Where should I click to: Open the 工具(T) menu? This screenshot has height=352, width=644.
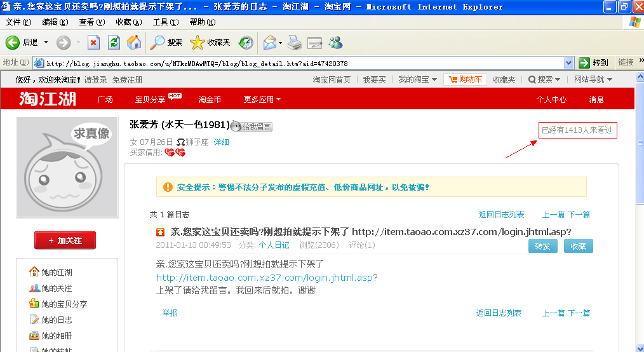[166, 22]
